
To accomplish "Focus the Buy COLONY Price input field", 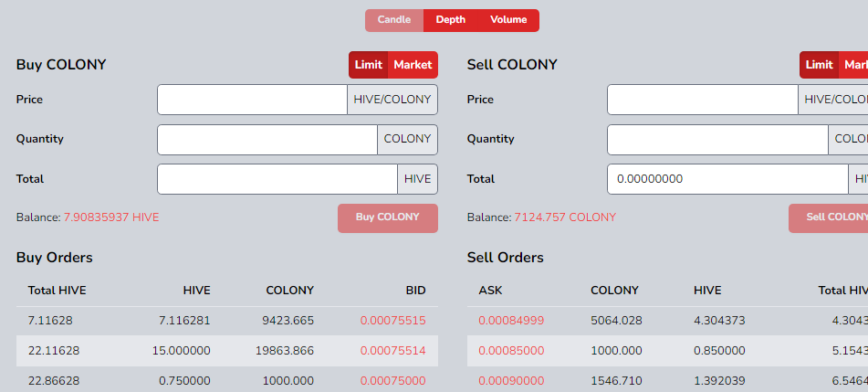I will pos(253,100).
